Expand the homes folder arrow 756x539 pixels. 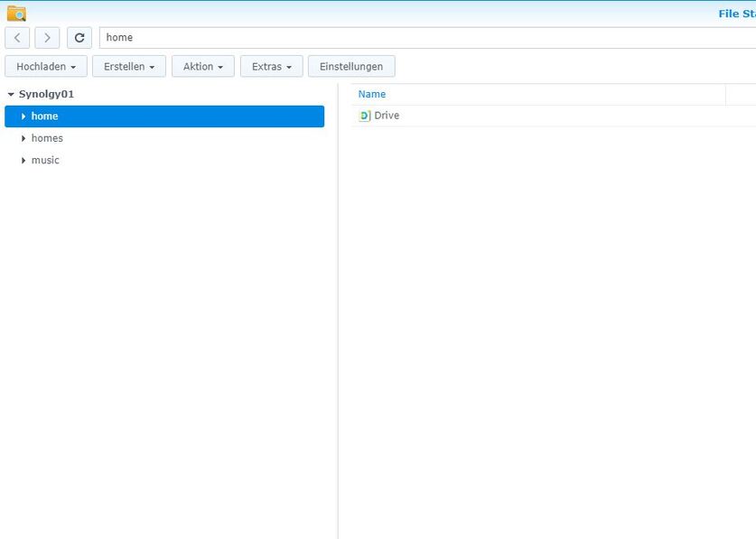23,138
